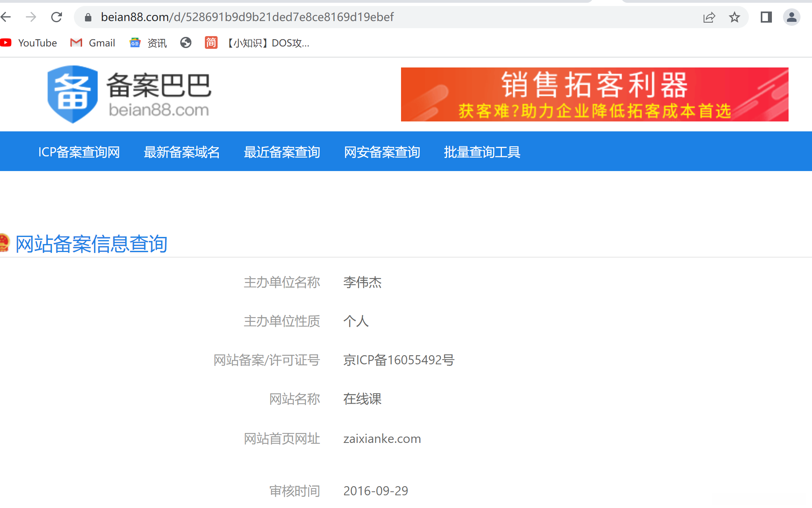812x508 pixels.
Task: Open the Gmail bookmark
Action: pos(93,43)
